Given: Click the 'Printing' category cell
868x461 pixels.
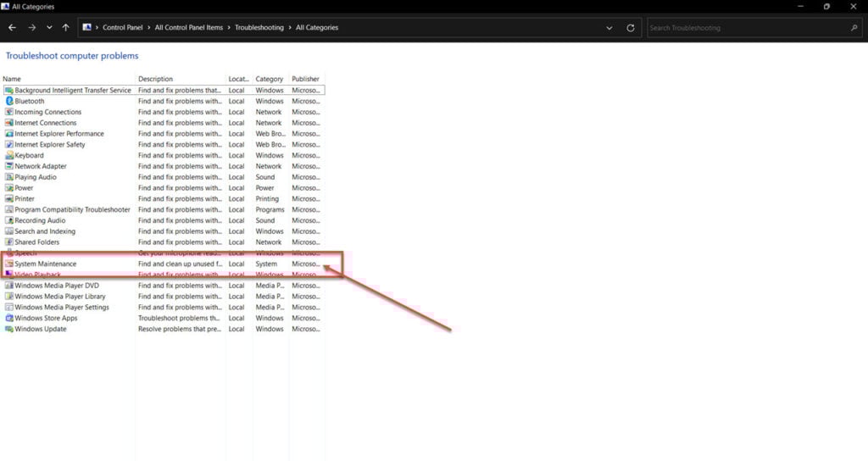Looking at the screenshot, I should pos(267,198).
